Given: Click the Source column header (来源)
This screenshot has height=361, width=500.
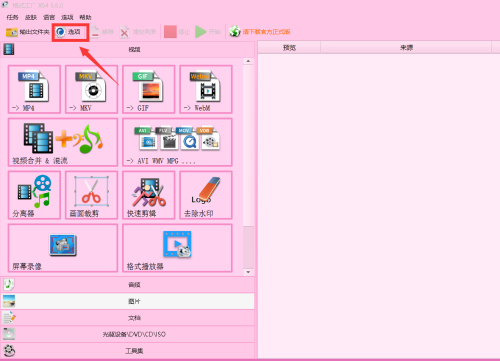Looking at the screenshot, I should 406,48.
